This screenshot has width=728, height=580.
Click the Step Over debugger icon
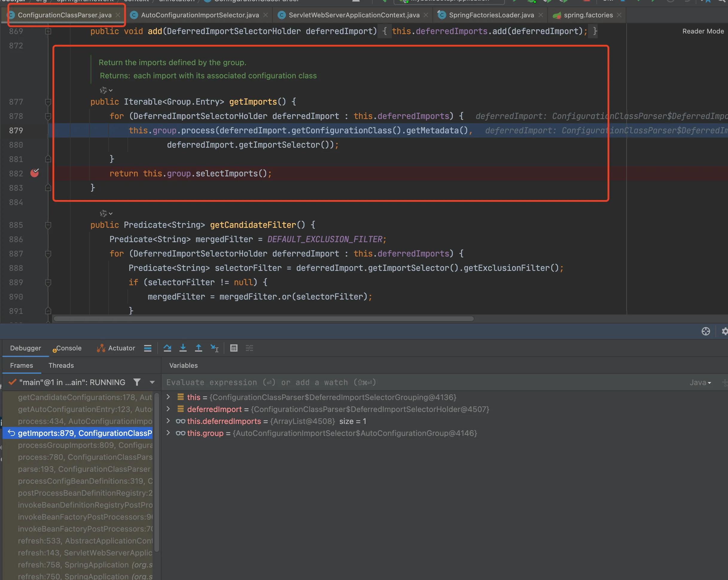click(x=167, y=348)
